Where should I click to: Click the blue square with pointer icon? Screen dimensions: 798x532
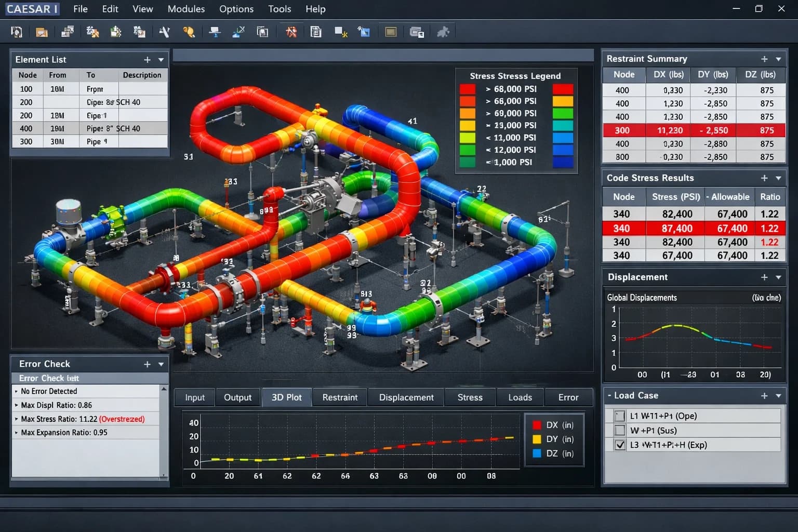click(x=364, y=32)
